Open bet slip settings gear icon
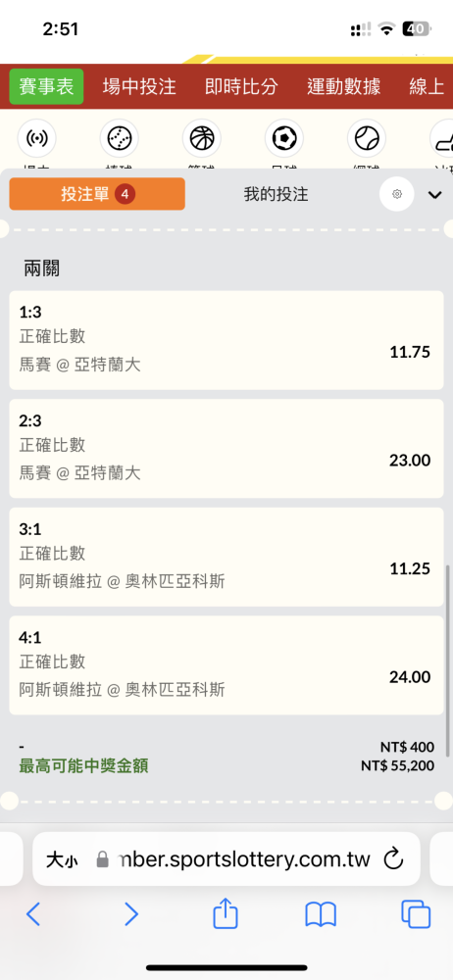 [x=397, y=194]
